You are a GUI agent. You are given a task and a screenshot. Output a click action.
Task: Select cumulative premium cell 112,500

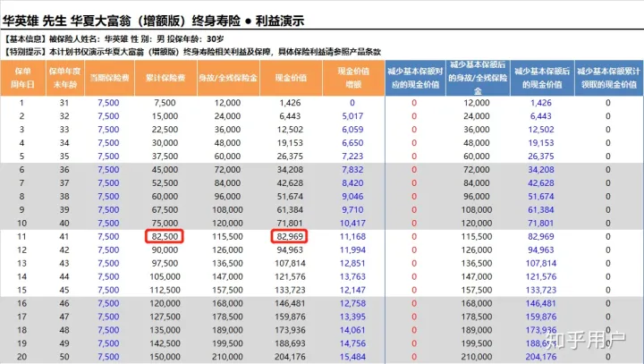click(x=165, y=290)
